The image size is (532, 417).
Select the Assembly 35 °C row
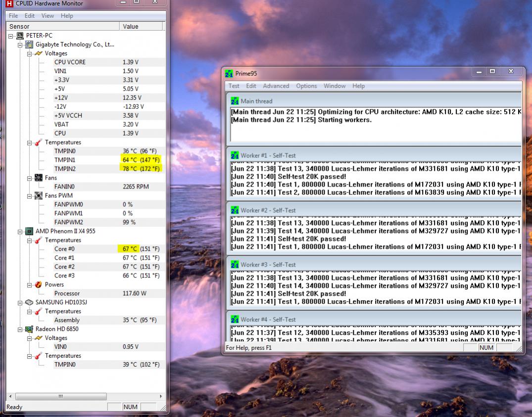tap(109, 320)
